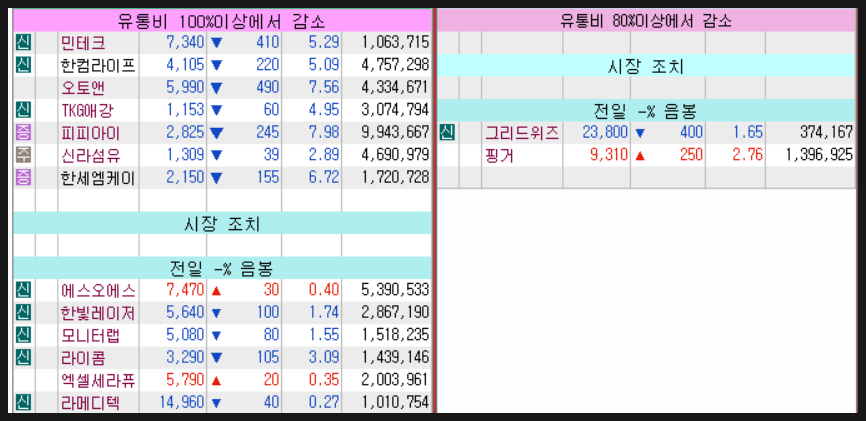Click the 신 badge beside 한빛레이저
Screen dimensions: 866x421
point(24,312)
